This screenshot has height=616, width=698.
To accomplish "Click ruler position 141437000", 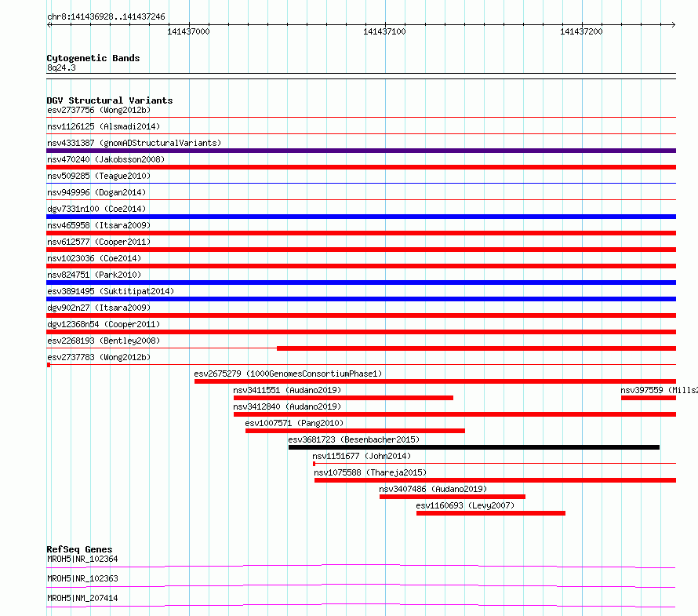I will point(188,31).
